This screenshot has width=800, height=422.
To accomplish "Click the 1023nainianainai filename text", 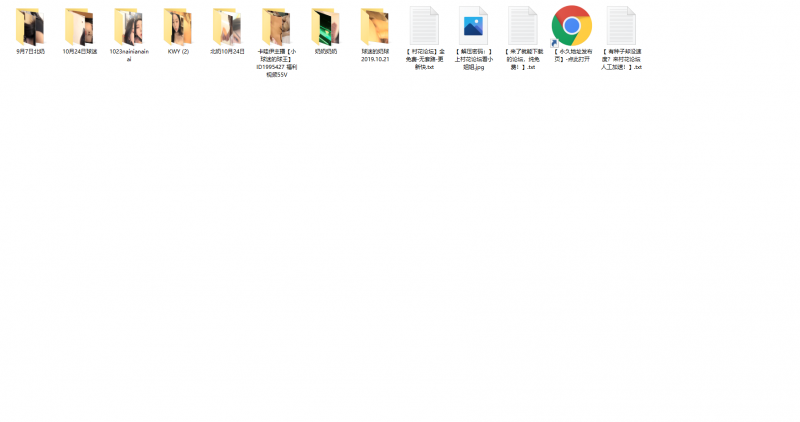I will click(128, 55).
